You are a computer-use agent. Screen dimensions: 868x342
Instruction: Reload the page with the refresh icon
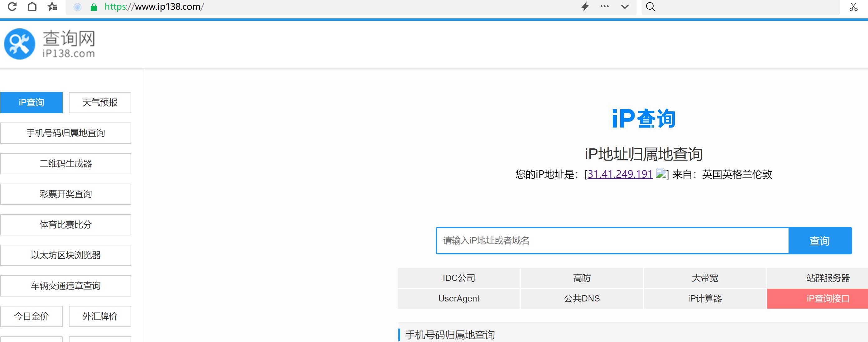tap(12, 7)
